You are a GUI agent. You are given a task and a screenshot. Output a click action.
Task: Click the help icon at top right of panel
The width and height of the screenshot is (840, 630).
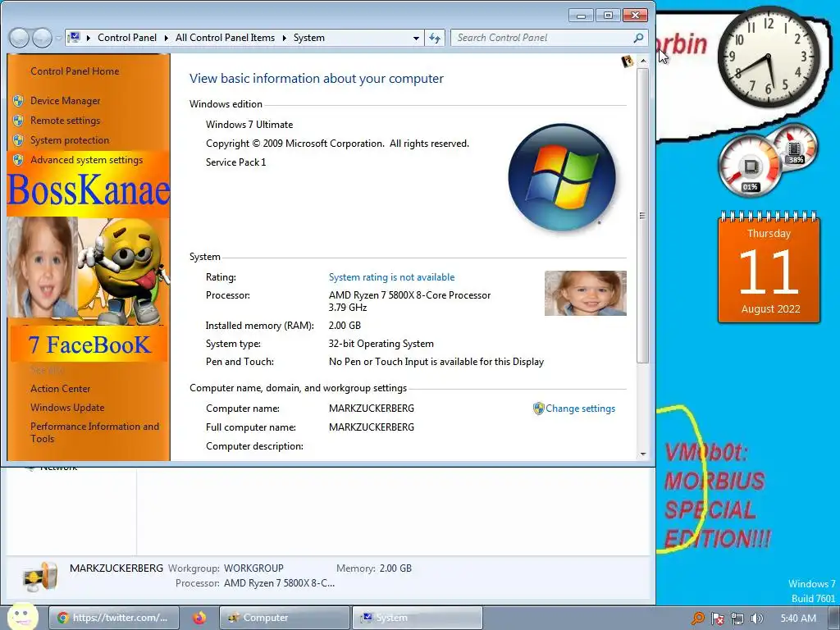tap(627, 62)
